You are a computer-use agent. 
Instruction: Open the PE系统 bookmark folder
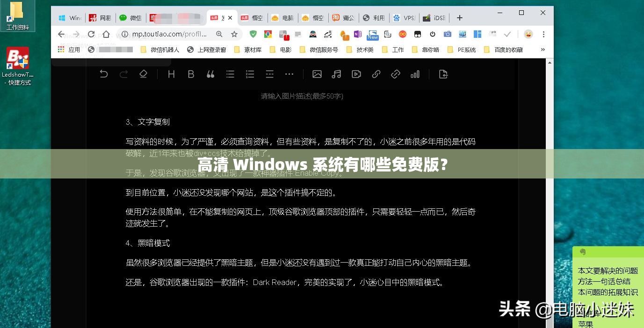coord(462,50)
